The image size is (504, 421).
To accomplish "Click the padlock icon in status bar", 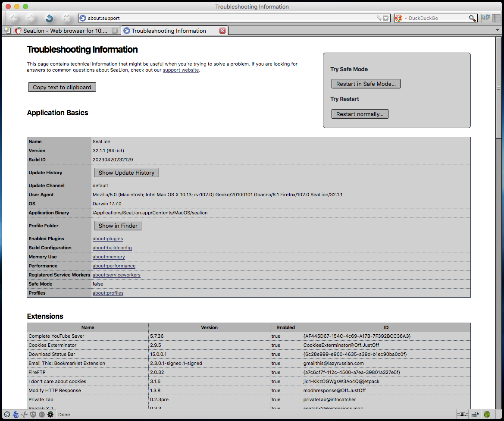I will coord(475,414).
